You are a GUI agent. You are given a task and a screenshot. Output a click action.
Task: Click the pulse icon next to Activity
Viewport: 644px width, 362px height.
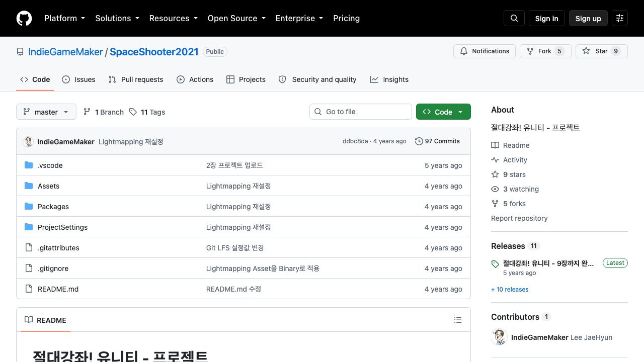pos(495,160)
